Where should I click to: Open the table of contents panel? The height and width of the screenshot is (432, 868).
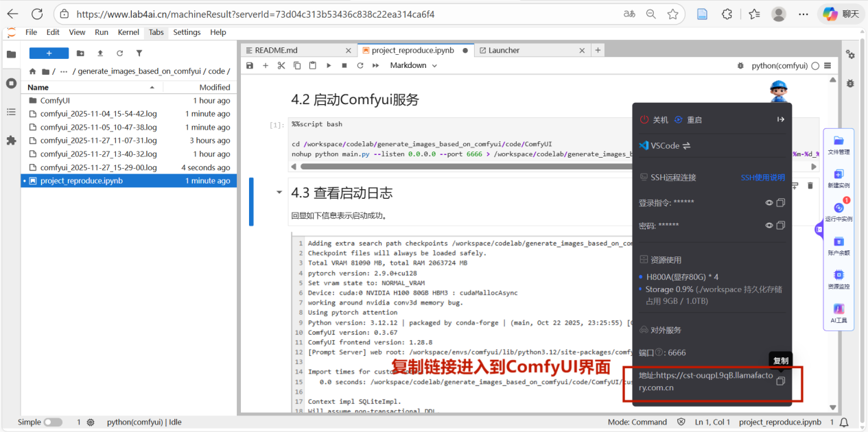[11, 112]
